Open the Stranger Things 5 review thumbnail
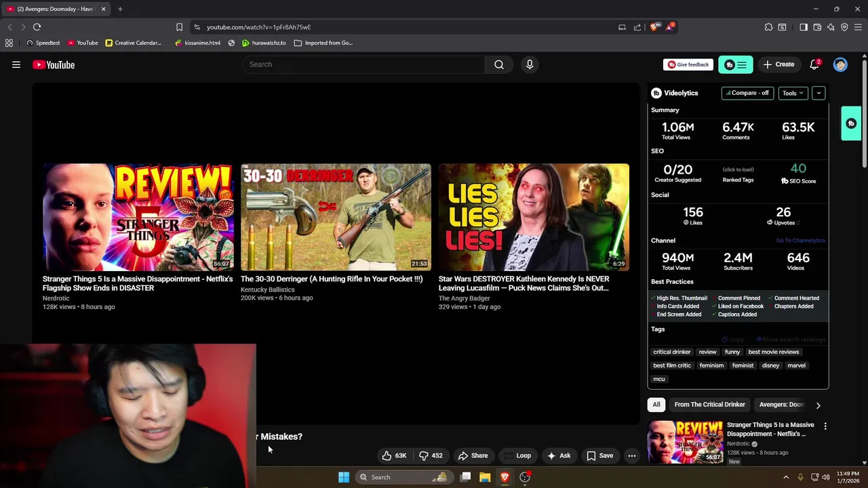868x488 pixels. pos(138,217)
